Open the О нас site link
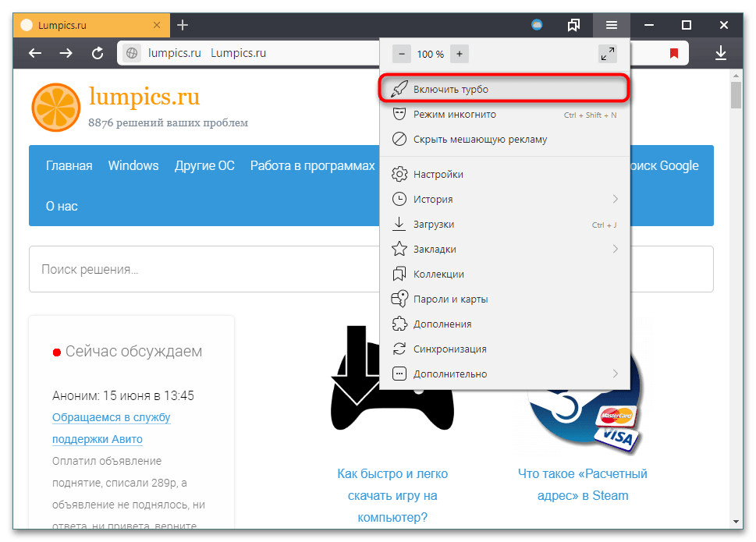This screenshot has height=542, width=756. [x=62, y=206]
